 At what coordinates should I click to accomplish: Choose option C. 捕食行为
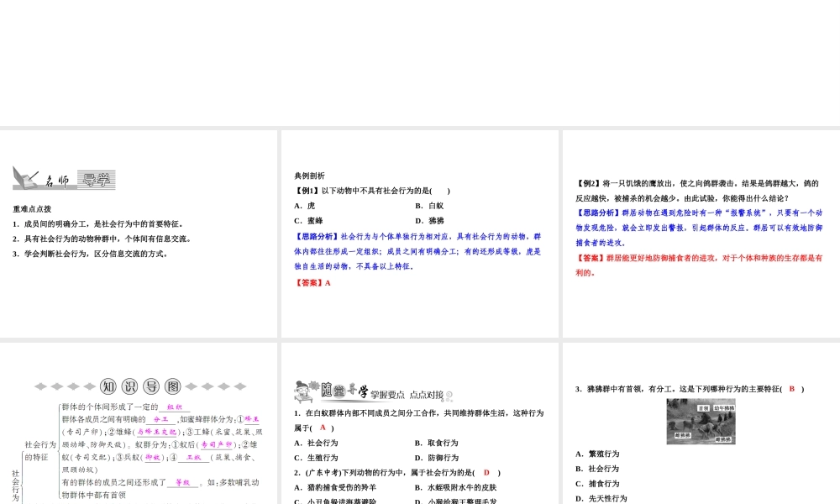point(597,484)
